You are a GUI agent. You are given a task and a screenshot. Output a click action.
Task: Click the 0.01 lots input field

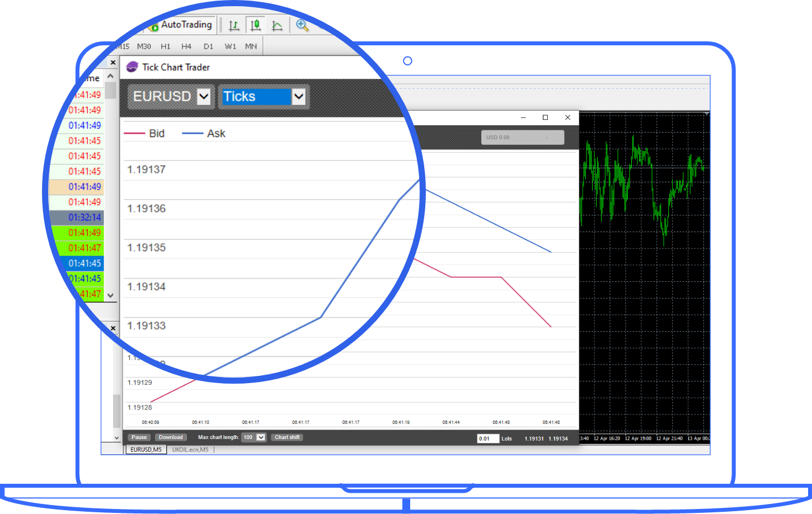(x=487, y=438)
